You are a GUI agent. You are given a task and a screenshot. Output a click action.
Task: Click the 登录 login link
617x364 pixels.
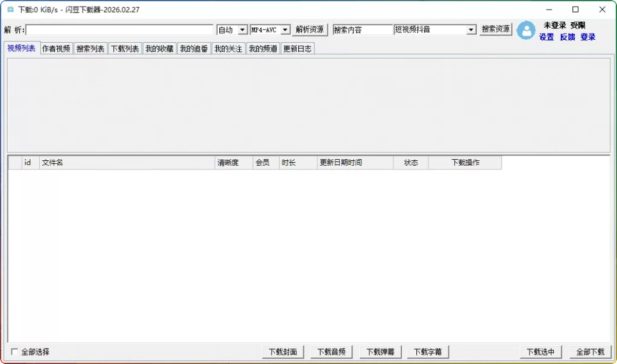coord(587,36)
